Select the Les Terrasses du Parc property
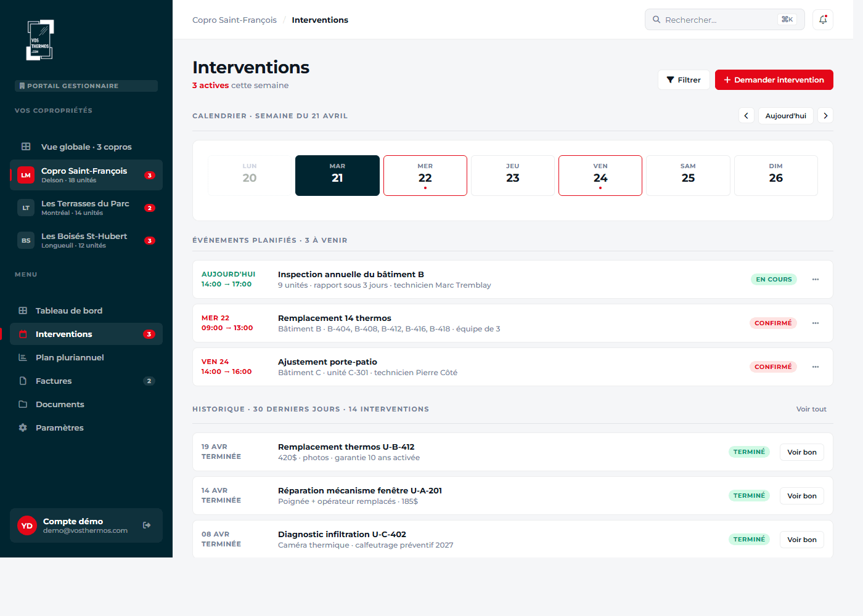 click(x=86, y=208)
